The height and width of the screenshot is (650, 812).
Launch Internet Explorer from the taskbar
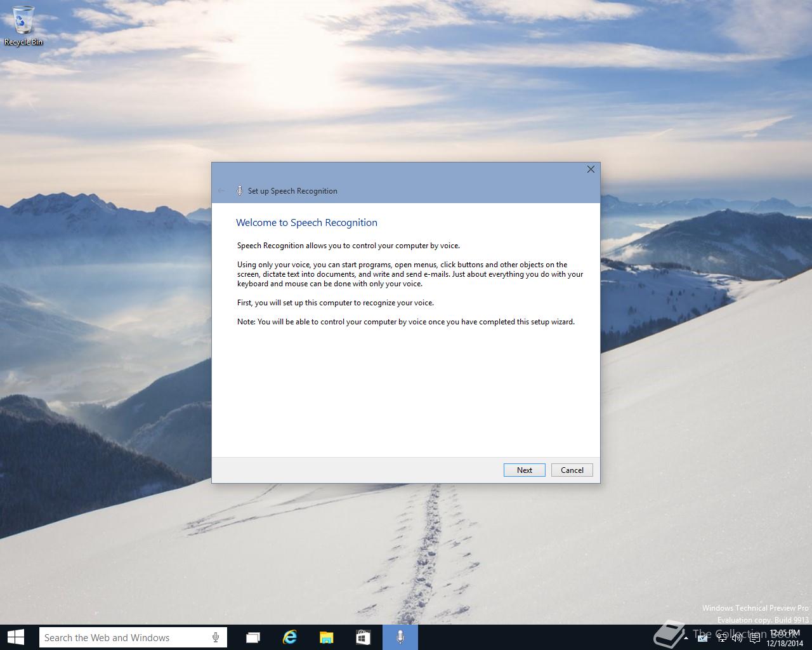click(290, 637)
